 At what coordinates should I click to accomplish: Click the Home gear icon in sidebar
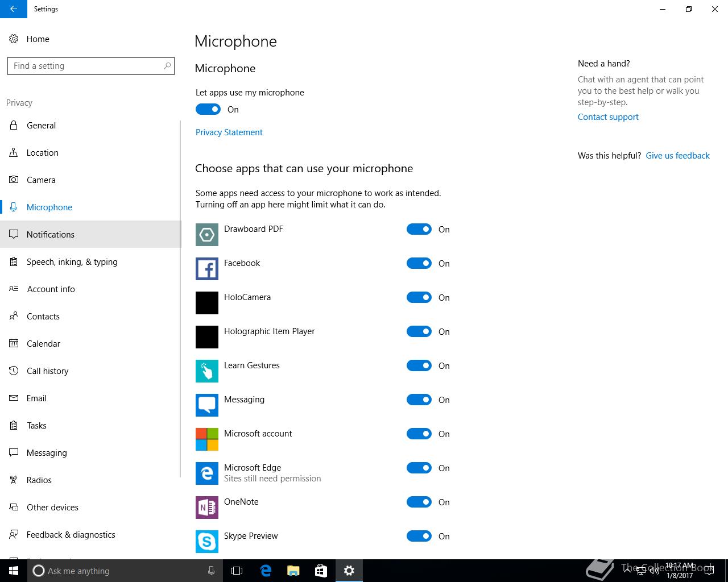14,39
